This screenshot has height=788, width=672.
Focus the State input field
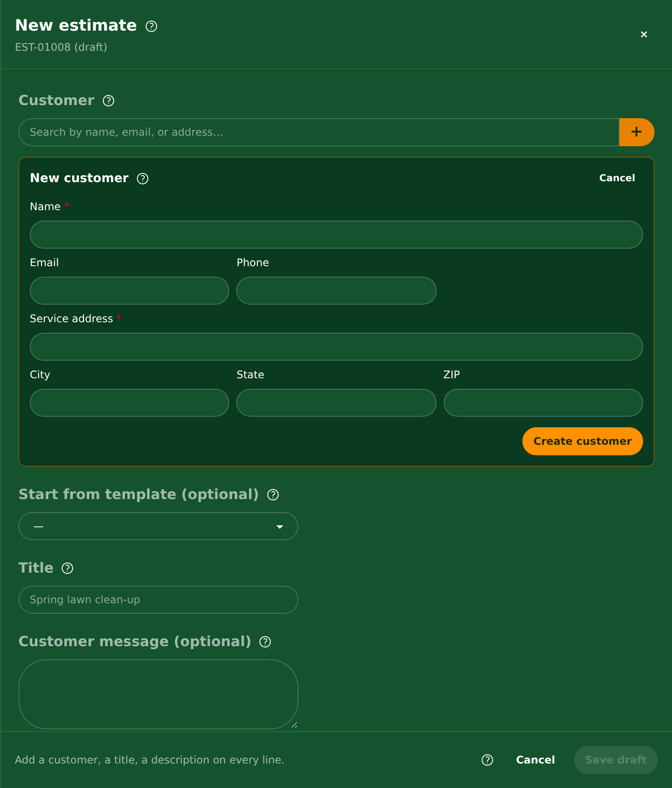[x=336, y=403]
